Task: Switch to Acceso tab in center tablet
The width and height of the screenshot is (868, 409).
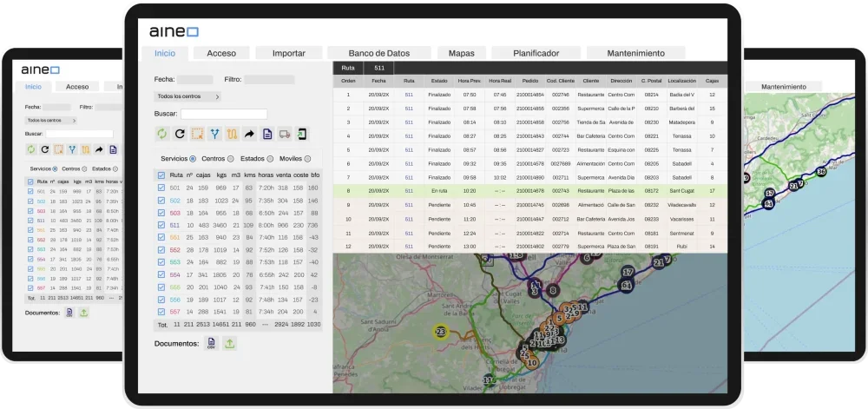Action: tap(221, 53)
